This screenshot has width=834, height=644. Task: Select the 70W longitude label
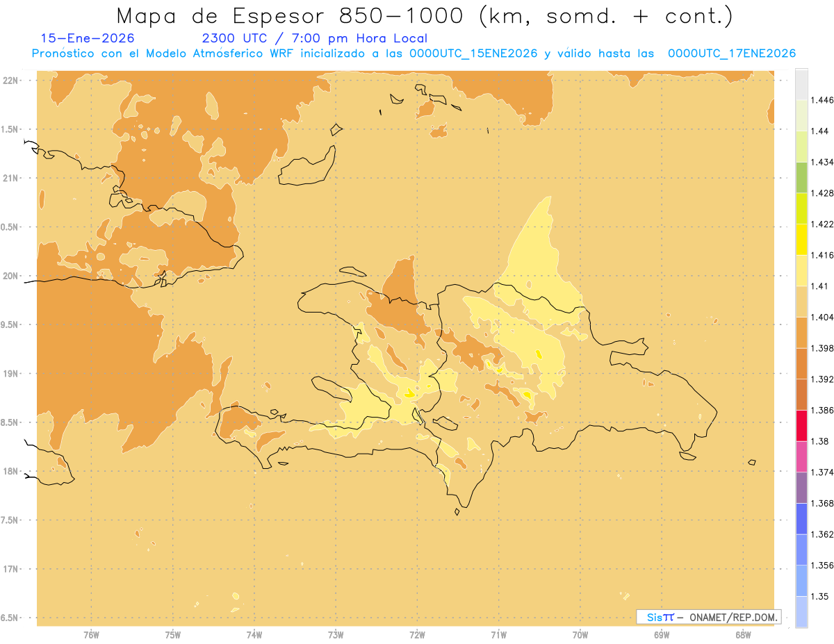click(x=580, y=634)
